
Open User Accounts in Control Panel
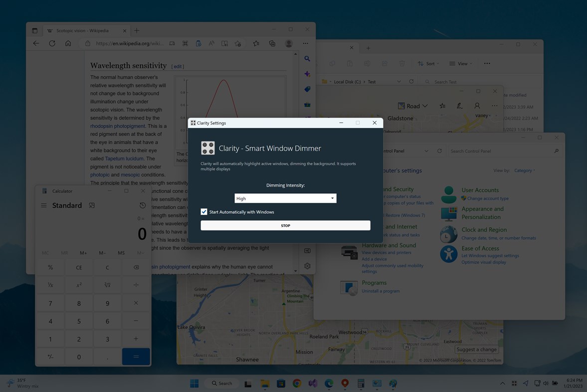[x=480, y=190]
